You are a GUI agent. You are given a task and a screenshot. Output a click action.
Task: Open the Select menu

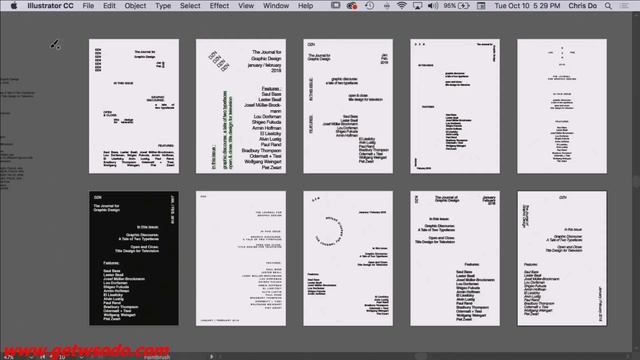(190, 6)
